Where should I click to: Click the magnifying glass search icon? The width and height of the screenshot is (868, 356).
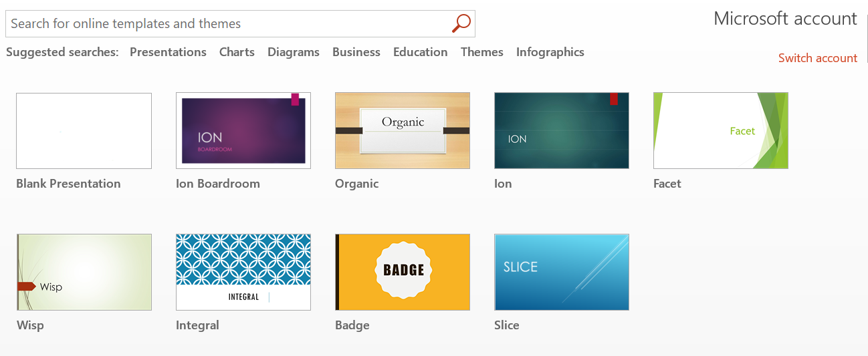coord(461,23)
